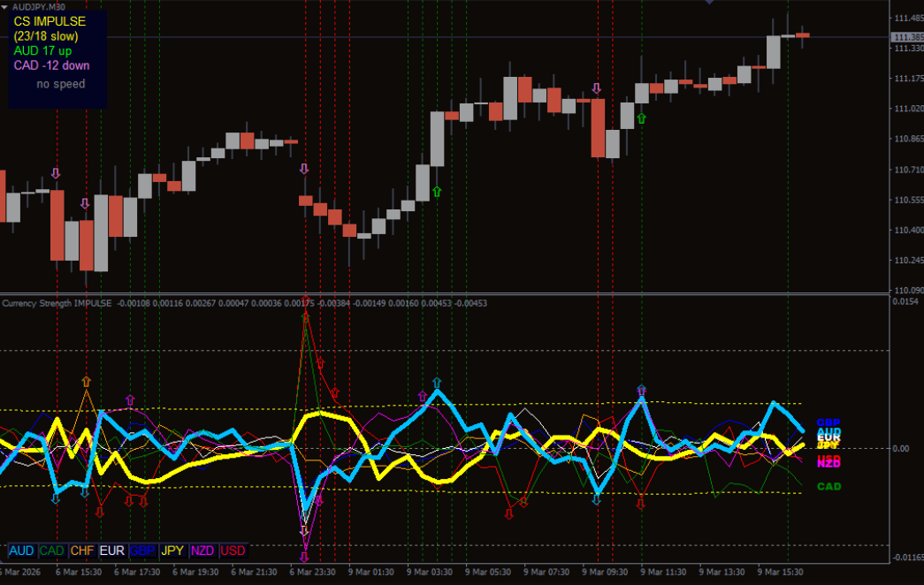Toggle the AUD button in the currency bar

point(21,551)
